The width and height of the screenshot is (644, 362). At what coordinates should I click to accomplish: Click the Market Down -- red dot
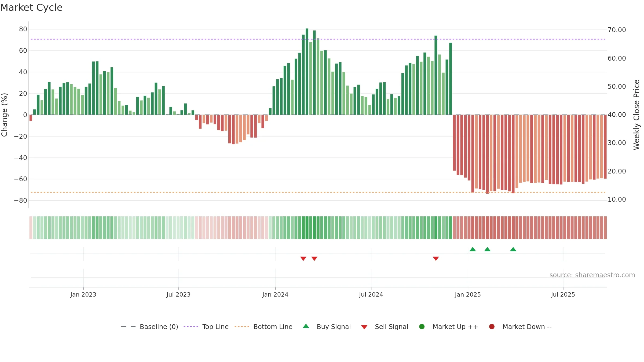(x=492, y=327)
